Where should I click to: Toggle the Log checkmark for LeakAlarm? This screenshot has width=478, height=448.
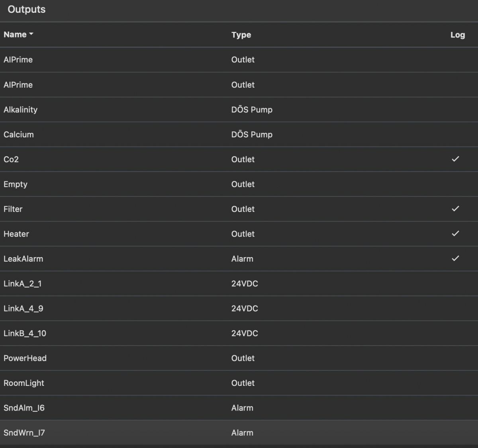(455, 258)
